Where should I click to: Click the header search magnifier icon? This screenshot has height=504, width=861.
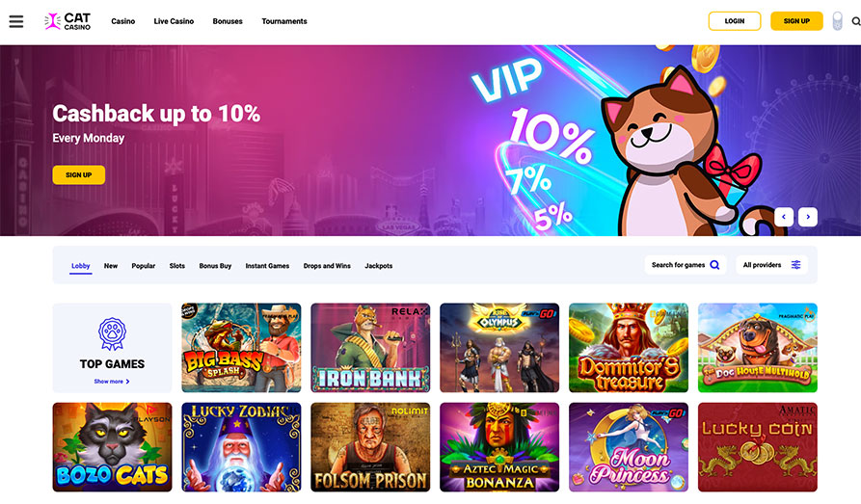point(855,21)
